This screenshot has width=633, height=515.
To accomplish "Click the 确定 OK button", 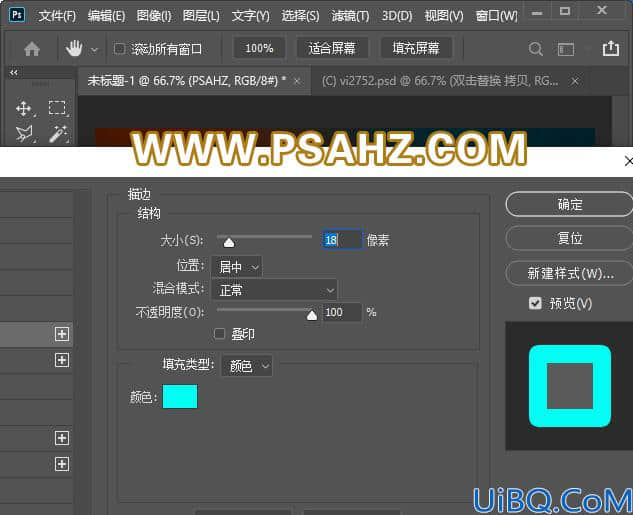I will click(x=569, y=204).
